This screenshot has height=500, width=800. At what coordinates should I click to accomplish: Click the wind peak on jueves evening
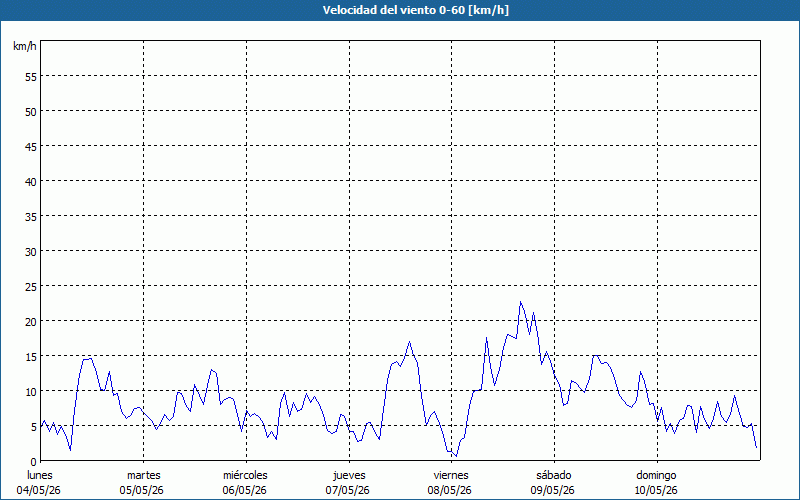point(409,342)
